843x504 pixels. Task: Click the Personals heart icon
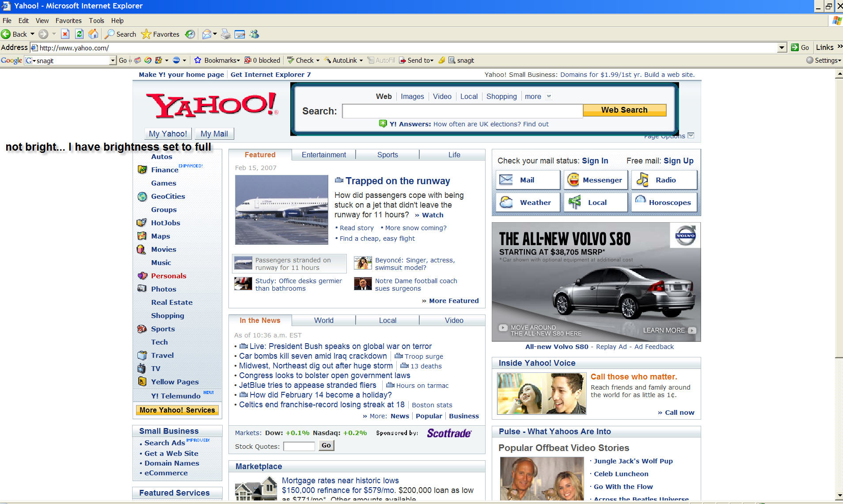(142, 276)
